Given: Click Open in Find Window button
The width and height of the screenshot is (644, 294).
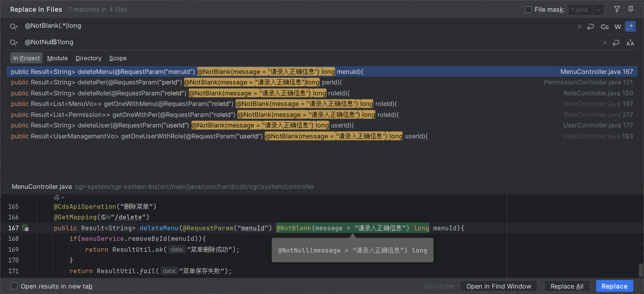Looking at the screenshot, I should 499,286.
